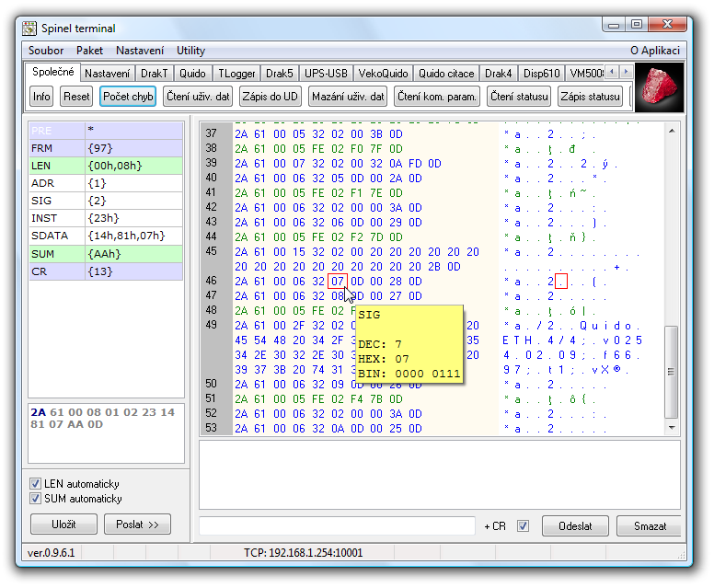This screenshot has width=714, height=588.
Task: Click the Zápis do UD button
Action: [270, 97]
